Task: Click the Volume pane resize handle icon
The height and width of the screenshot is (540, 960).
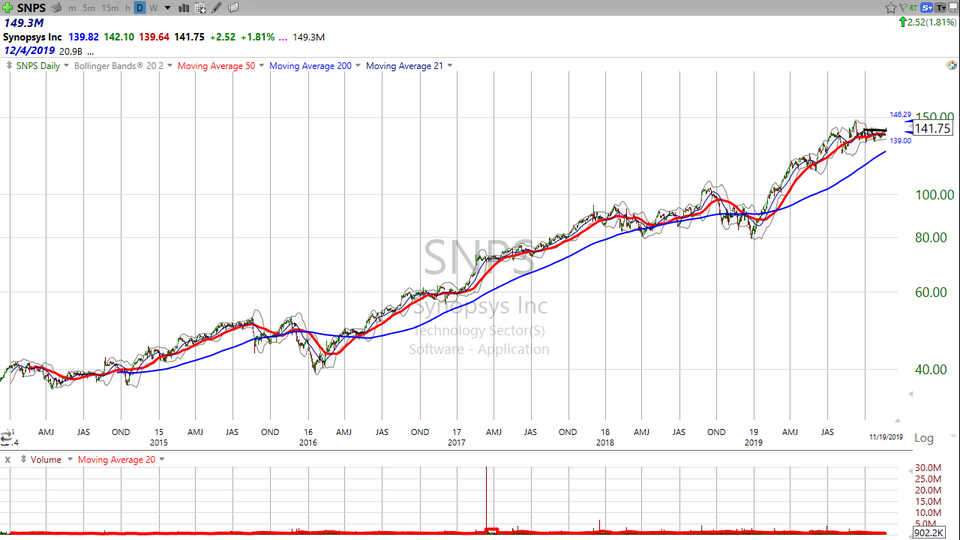Action: tap(23, 459)
